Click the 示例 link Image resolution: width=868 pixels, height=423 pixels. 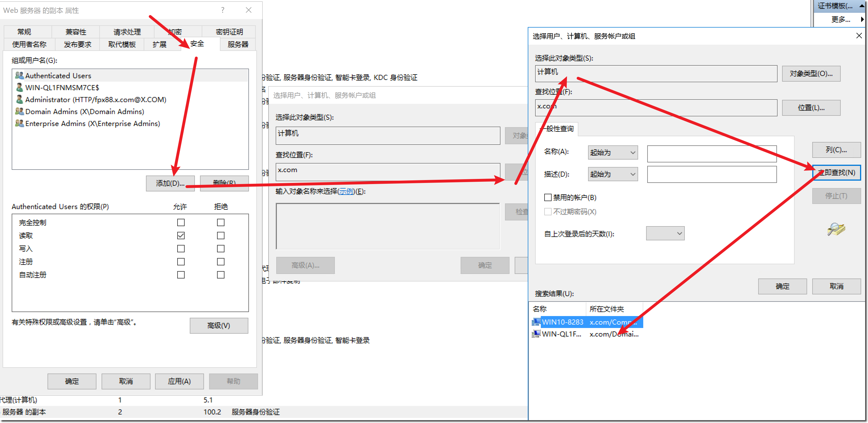point(346,191)
